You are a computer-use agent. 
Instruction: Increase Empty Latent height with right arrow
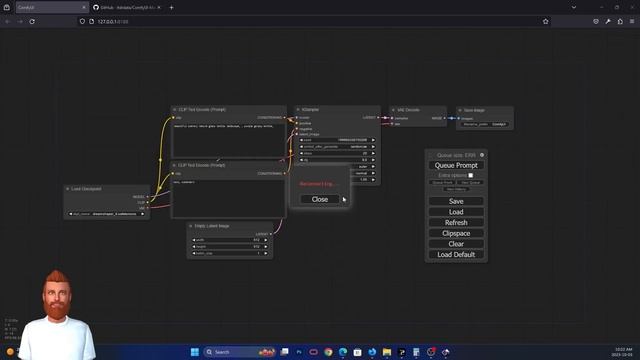point(266,247)
